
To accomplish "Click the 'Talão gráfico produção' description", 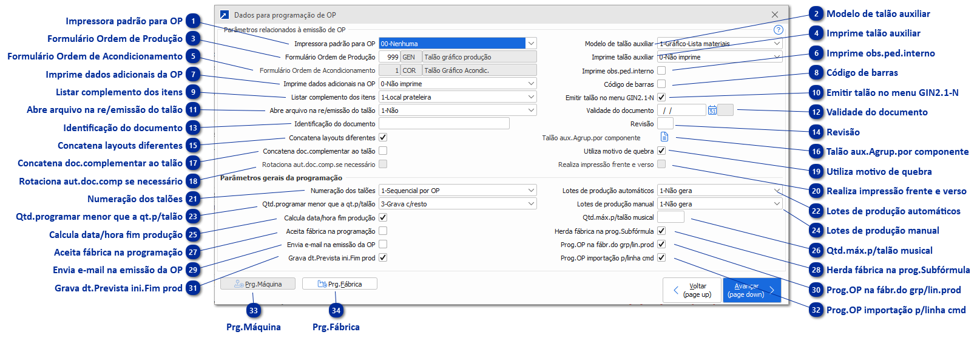I will (x=479, y=57).
